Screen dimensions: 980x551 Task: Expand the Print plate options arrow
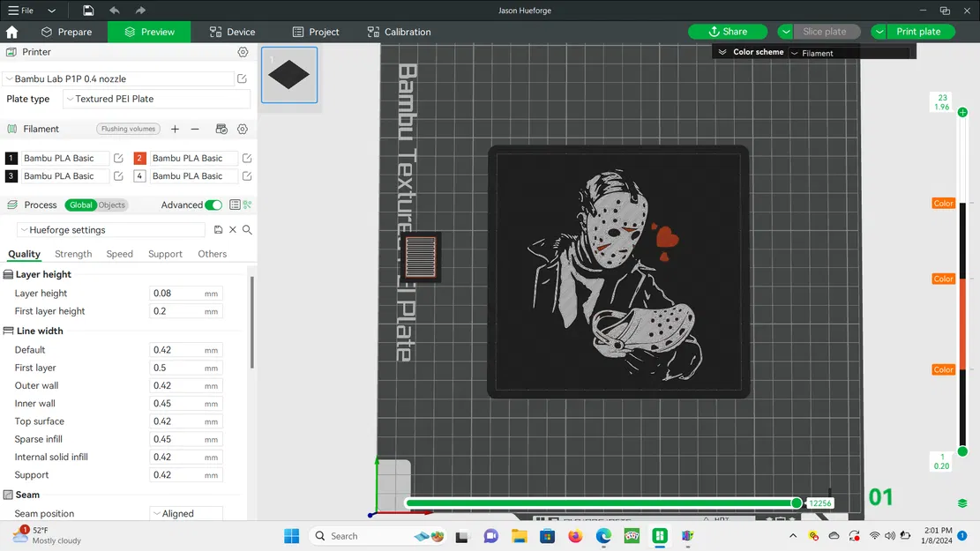pos(879,32)
